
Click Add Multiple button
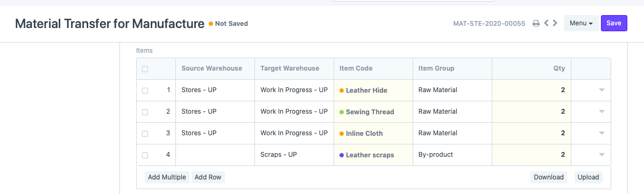167,177
